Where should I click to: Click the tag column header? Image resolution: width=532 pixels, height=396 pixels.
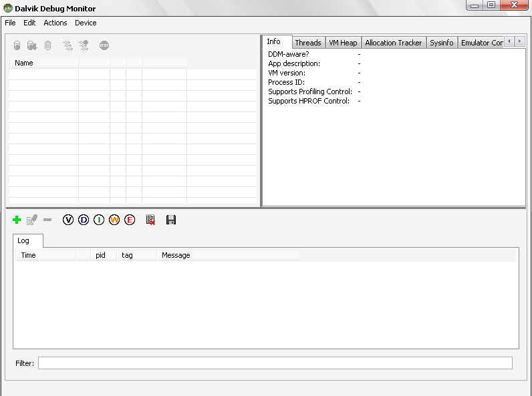pos(137,255)
